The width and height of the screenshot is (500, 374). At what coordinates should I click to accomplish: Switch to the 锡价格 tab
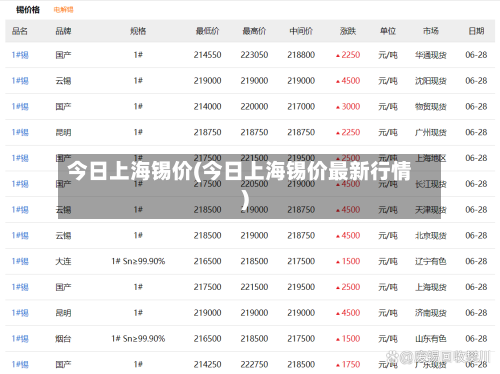28,10
